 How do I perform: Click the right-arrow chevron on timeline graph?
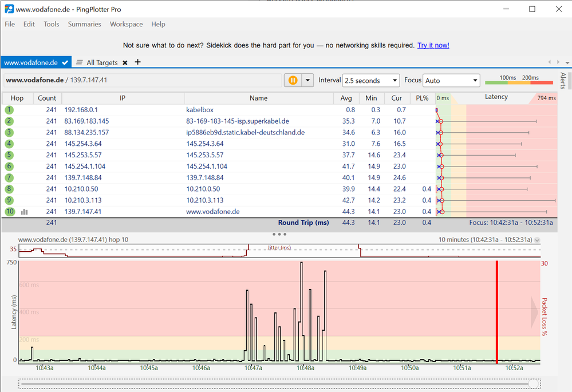(x=534, y=312)
